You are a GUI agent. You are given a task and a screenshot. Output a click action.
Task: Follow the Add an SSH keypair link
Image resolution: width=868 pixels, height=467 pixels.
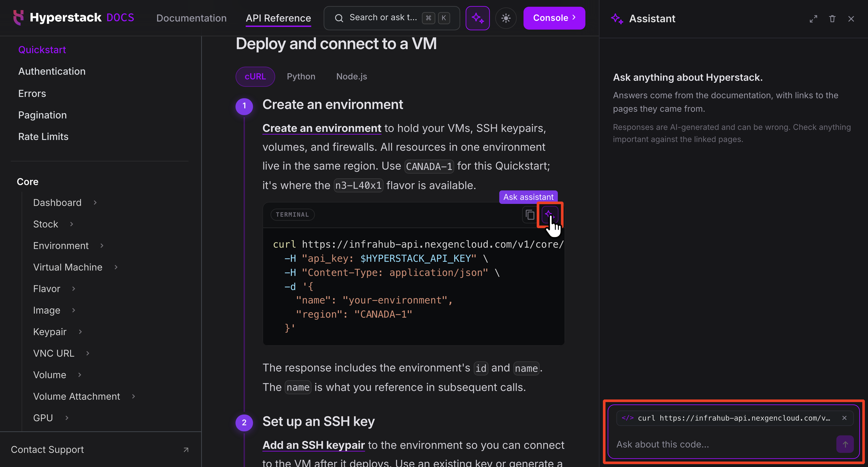[x=313, y=445]
